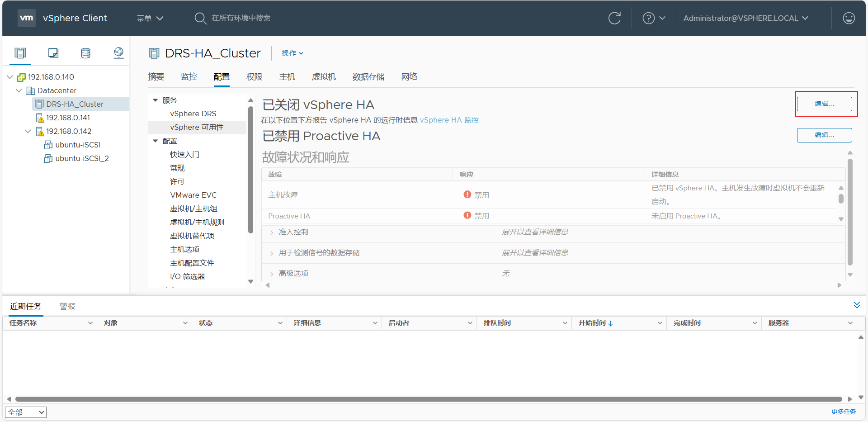Viewport: 868px width, 422px height.
Task: Open the Networking inventory view icon
Action: pos(118,53)
